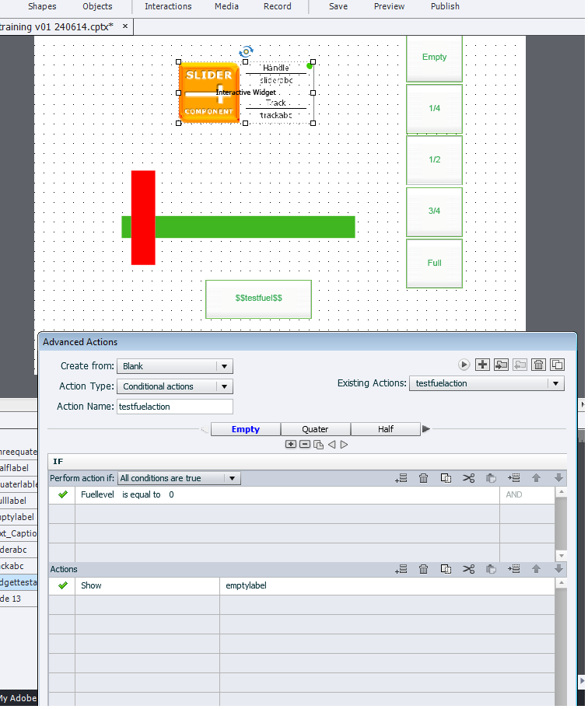This screenshot has height=709, width=588.
Task: Open the Shapes menu
Action: pyautogui.click(x=42, y=6)
